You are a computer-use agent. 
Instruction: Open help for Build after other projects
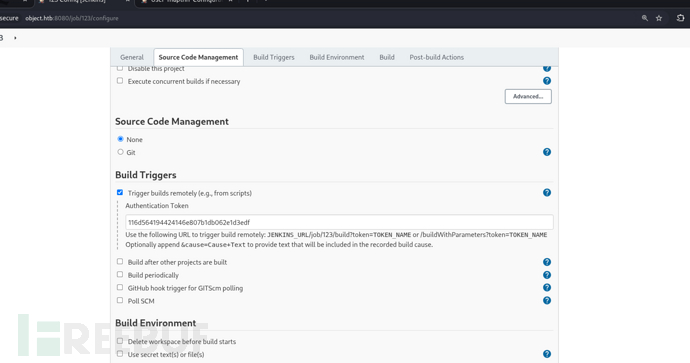pos(547,262)
